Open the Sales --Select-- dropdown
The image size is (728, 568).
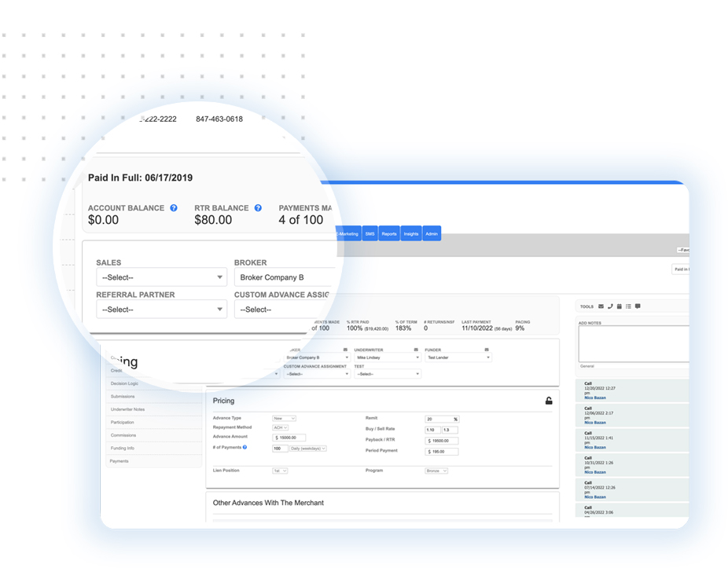[x=161, y=277]
